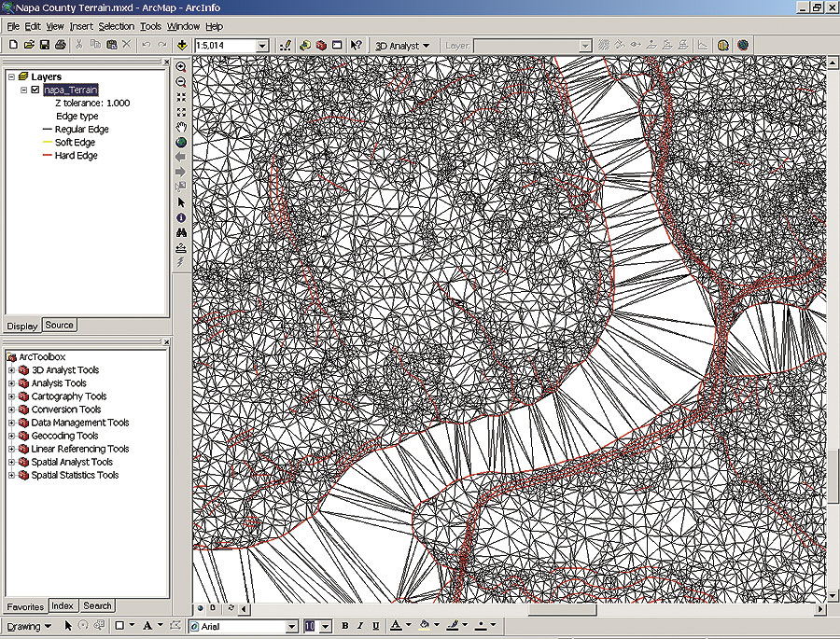The image size is (840, 639).
Task: Activate the Pan hand tool
Action: point(181,127)
